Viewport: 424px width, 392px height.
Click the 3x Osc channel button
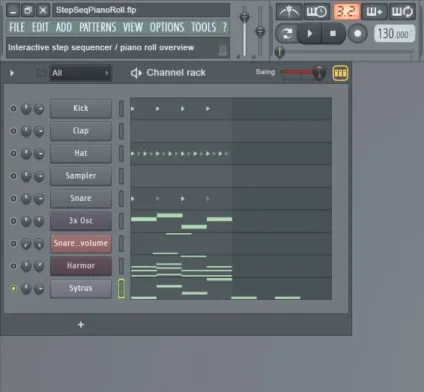[81, 221]
